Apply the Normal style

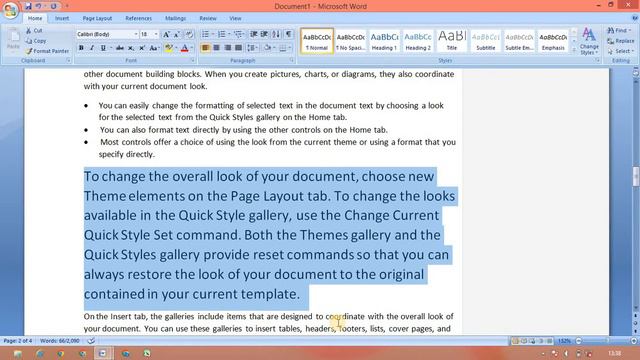point(317,41)
